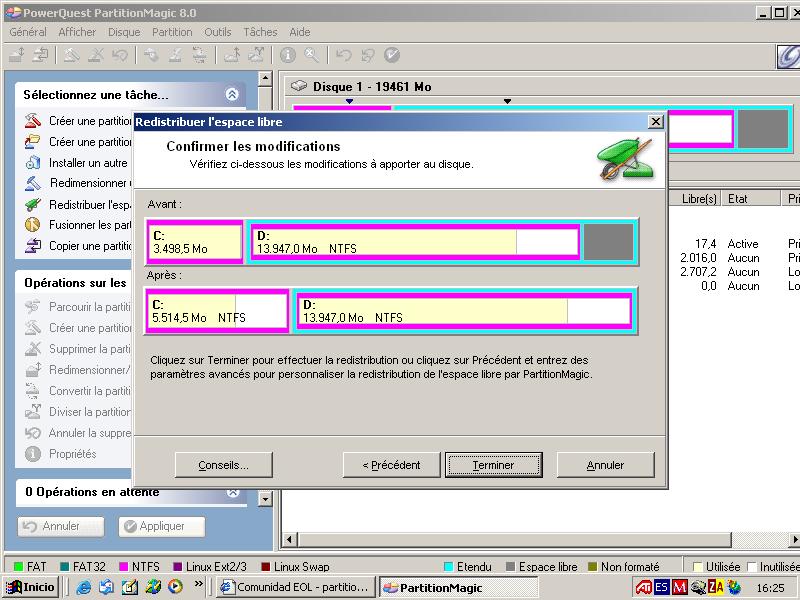Open the Inicio start button
The image size is (800, 600).
tap(31, 587)
